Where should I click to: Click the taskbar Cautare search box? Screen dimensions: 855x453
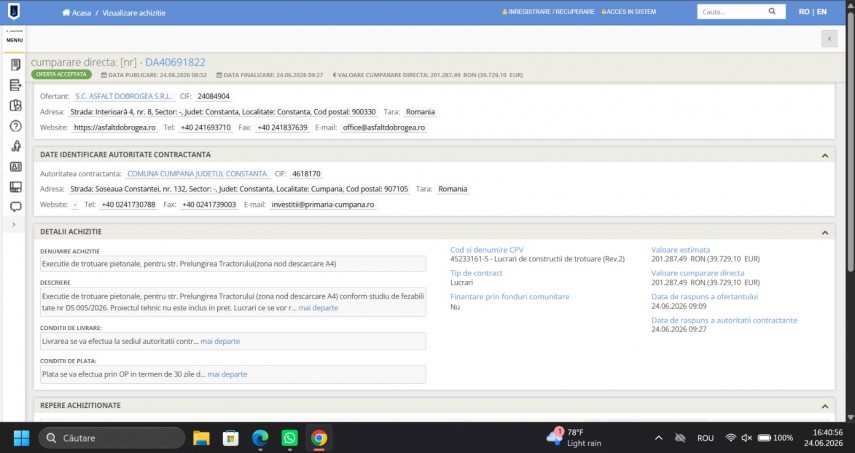coord(112,438)
